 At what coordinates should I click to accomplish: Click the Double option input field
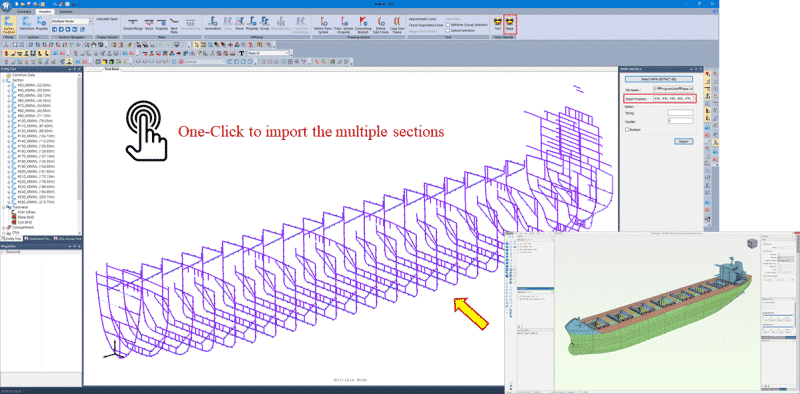coord(681,121)
